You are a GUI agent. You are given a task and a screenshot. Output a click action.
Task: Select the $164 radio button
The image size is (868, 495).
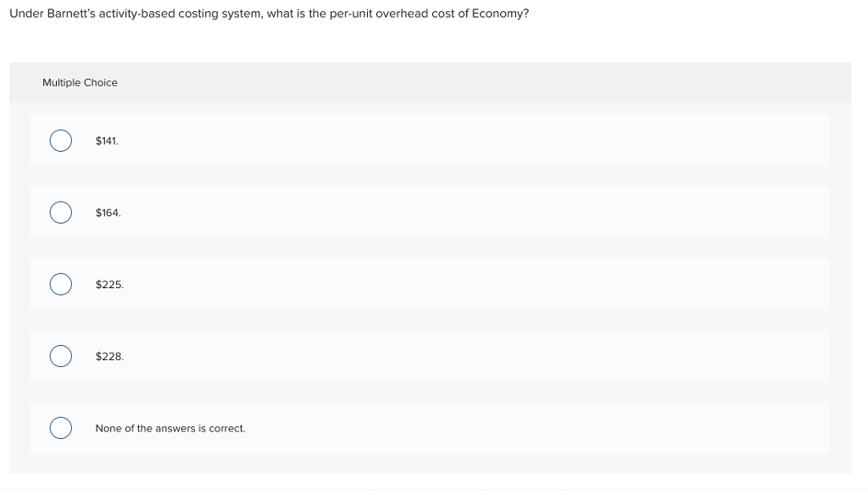pyautogui.click(x=60, y=212)
